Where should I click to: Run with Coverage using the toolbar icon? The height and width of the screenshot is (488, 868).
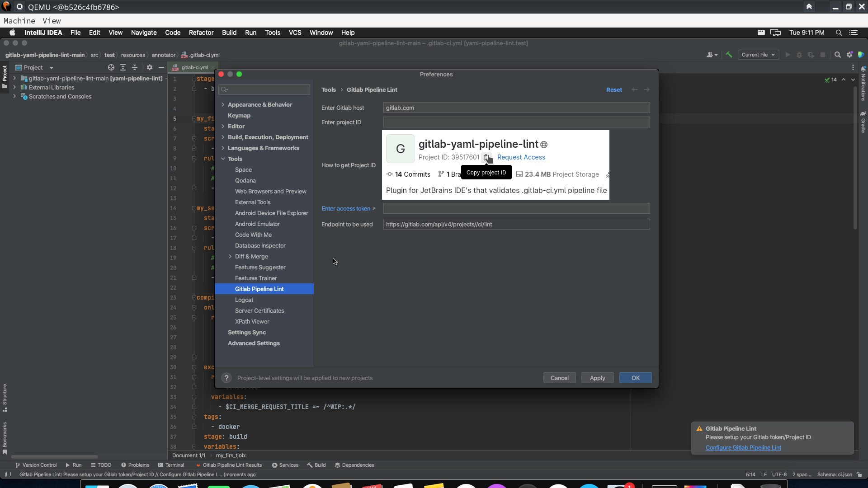click(811, 54)
